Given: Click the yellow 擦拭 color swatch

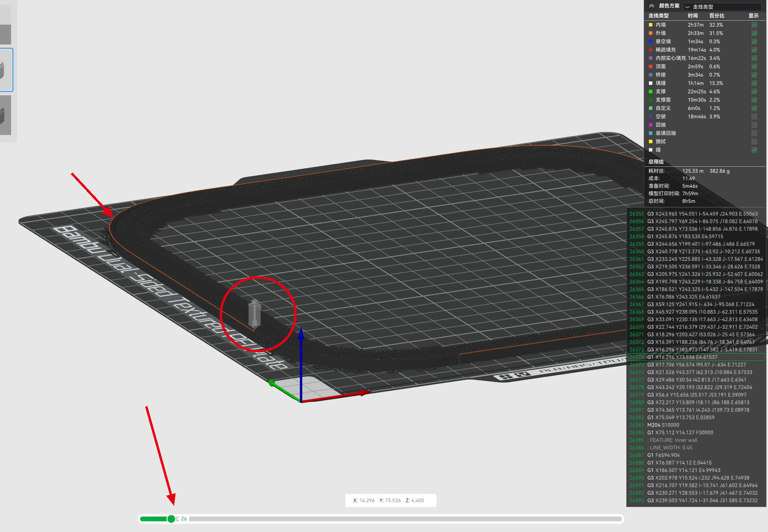Looking at the screenshot, I should (651, 141).
